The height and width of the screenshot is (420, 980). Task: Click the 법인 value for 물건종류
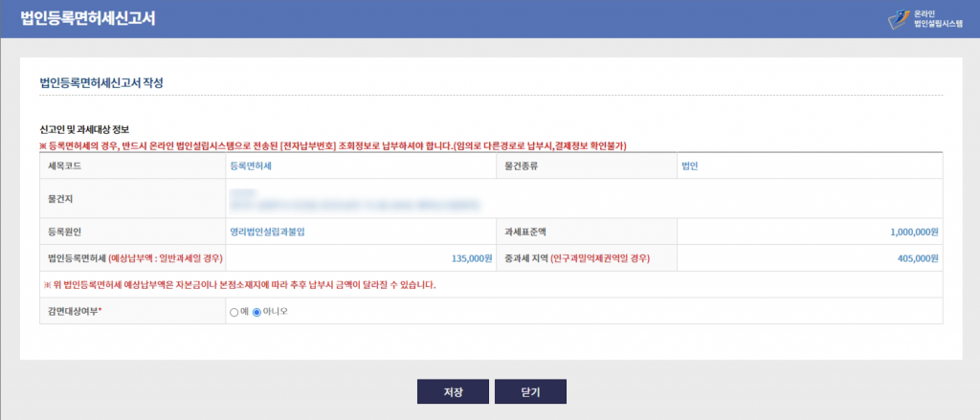click(690, 166)
